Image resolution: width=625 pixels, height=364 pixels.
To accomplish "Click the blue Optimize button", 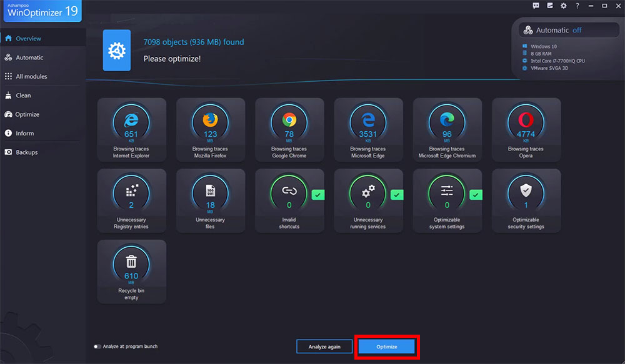I will click(x=387, y=347).
